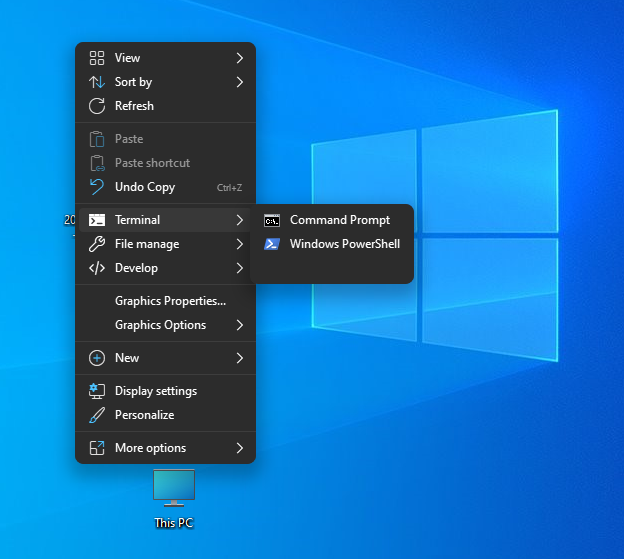Click the Terminal menu label
624x559 pixels.
pos(137,220)
